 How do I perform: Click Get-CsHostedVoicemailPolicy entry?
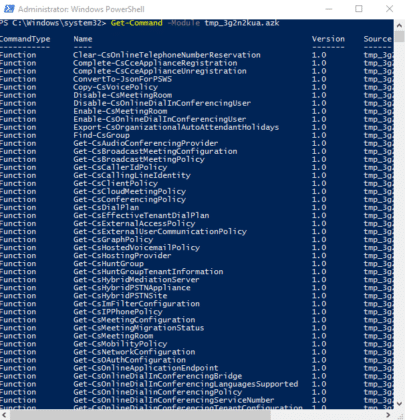pos(136,248)
